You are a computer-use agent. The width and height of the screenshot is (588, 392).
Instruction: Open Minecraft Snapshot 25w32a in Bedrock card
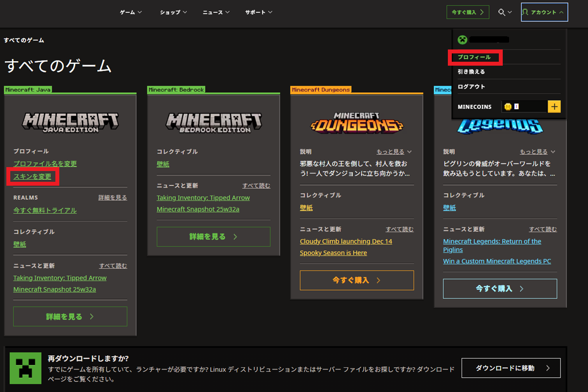pyautogui.click(x=198, y=209)
